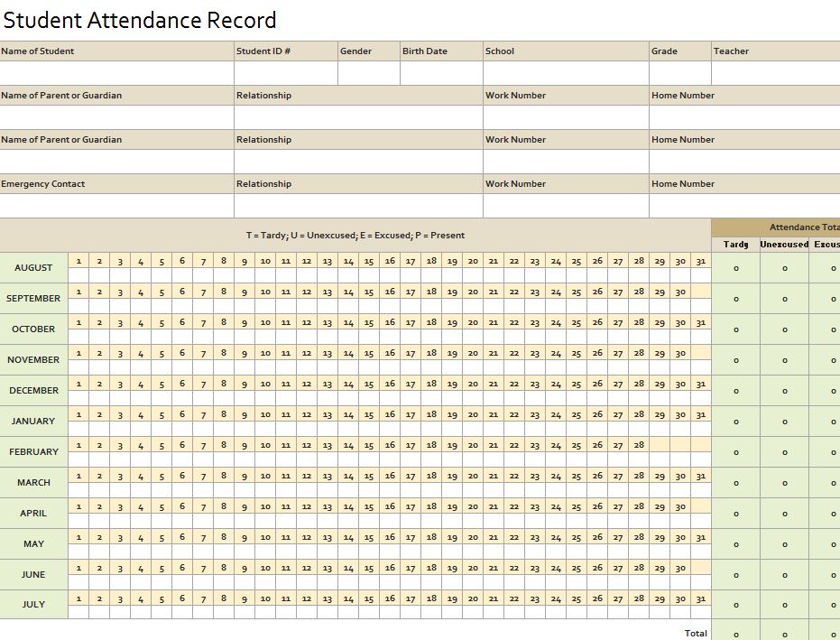This screenshot has width=840, height=640.
Task: Select the attendance cell under August 31
Action: [x=701, y=275]
